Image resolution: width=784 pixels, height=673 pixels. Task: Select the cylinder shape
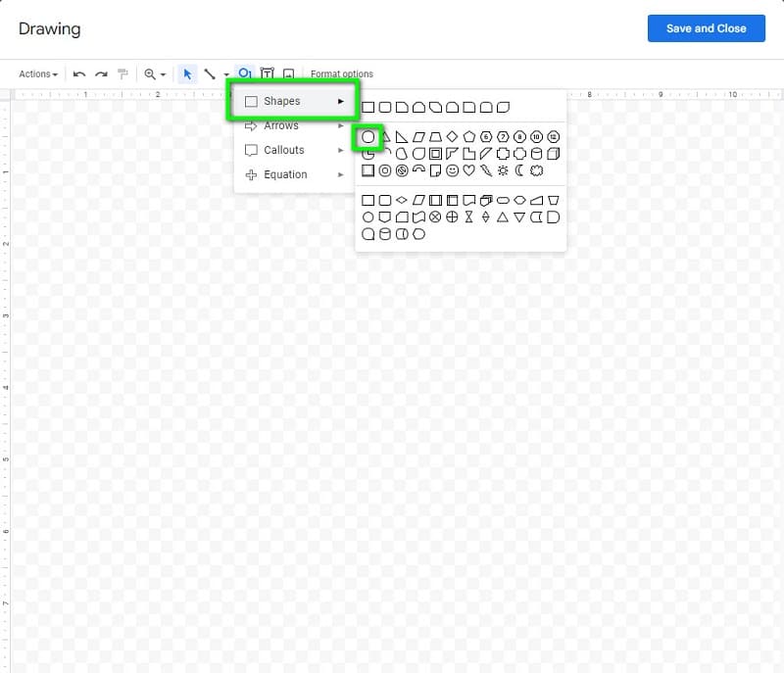pyautogui.click(x=538, y=154)
